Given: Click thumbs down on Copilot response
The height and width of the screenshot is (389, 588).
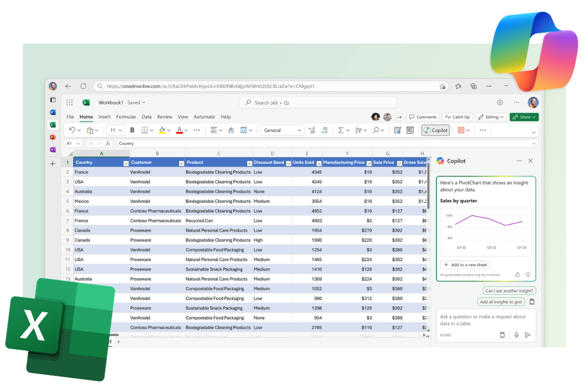Looking at the screenshot, I should point(528,275).
